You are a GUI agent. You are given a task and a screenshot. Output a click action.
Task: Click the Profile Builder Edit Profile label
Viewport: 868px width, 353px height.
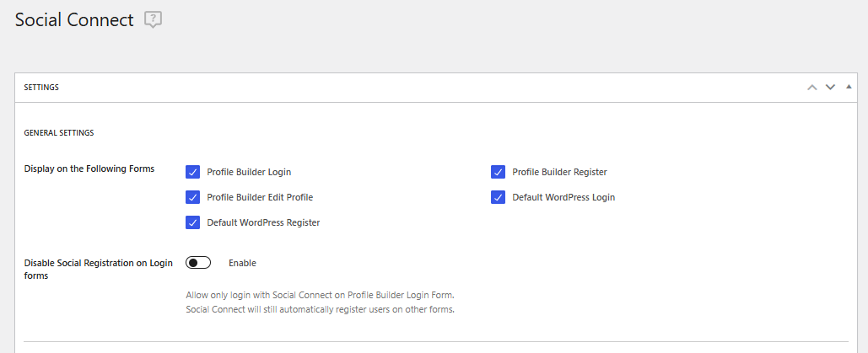[x=260, y=197]
